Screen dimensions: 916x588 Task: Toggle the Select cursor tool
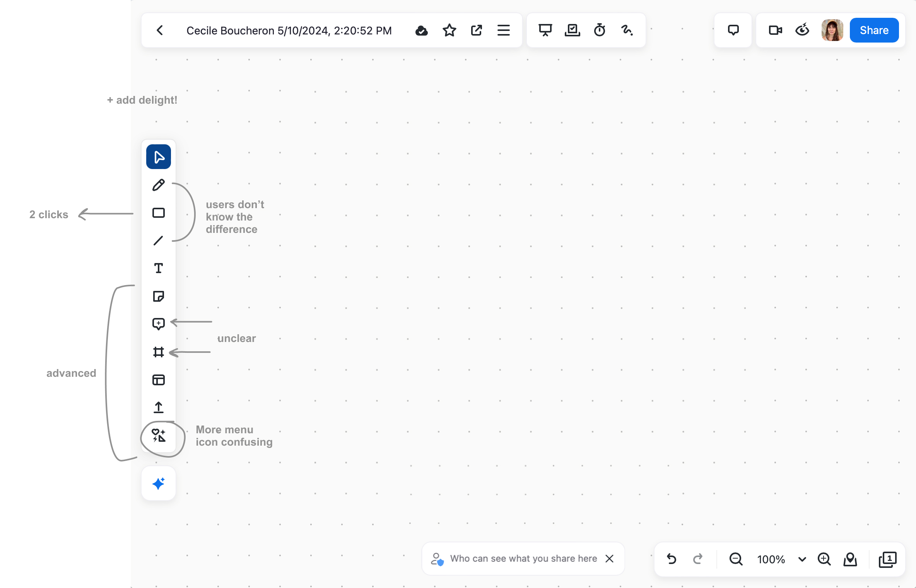[x=158, y=157]
